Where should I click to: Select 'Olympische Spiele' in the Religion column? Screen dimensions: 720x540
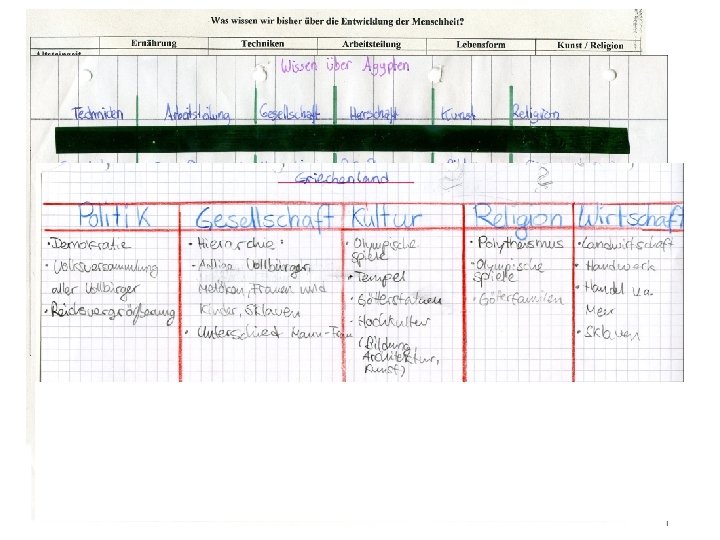[508, 271]
